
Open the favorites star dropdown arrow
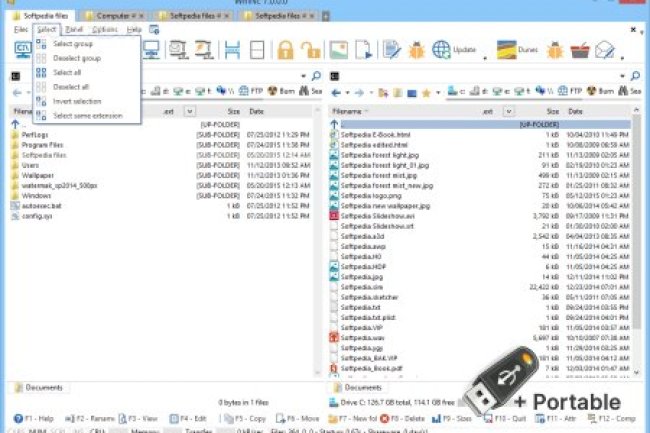click(x=438, y=93)
